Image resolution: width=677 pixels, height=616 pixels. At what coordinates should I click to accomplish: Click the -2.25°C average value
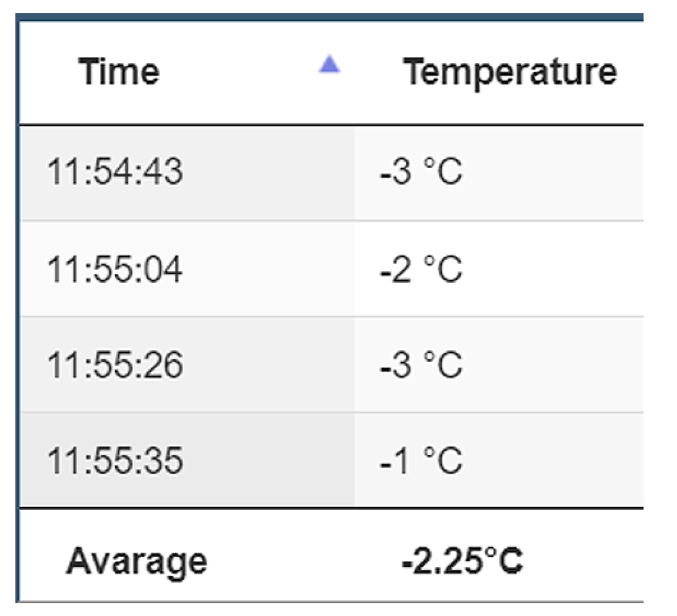coord(462,560)
